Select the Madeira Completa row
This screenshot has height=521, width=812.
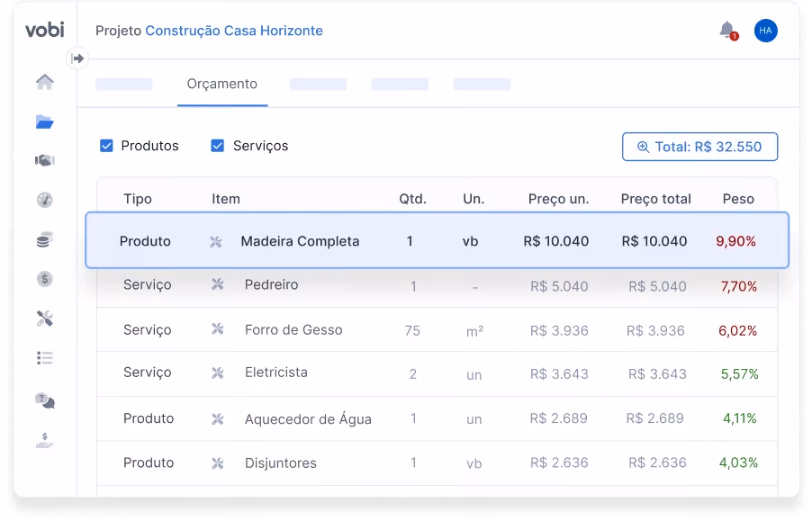438,240
